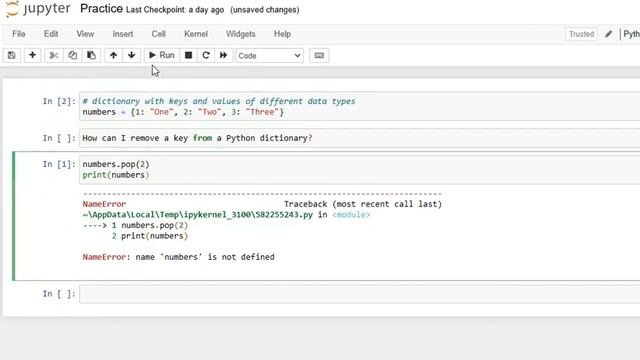Click the empty bottom code cell
Viewport: 640px width, 360px height.
click(359, 294)
